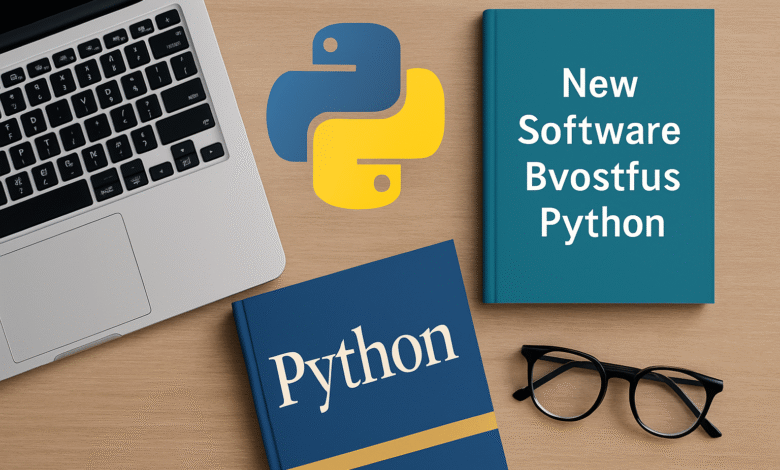
Task: Click the laptop trackpad
Action: [73, 283]
